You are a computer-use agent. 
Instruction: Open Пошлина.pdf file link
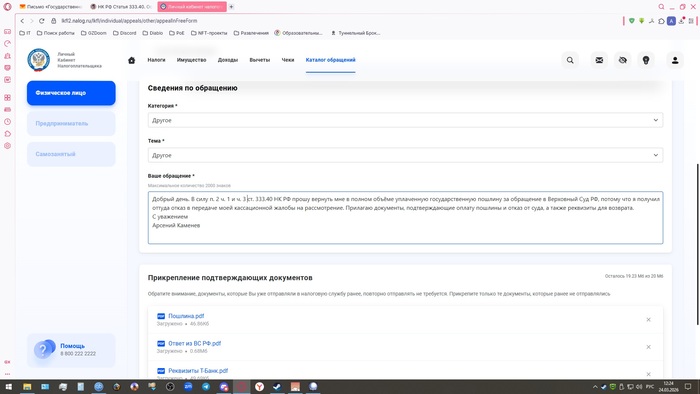186,316
